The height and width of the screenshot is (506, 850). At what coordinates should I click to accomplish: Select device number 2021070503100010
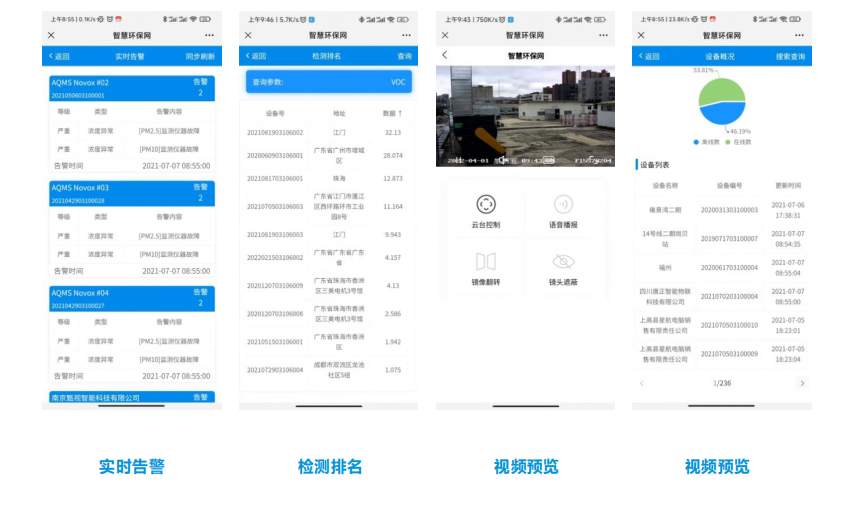pos(729,325)
